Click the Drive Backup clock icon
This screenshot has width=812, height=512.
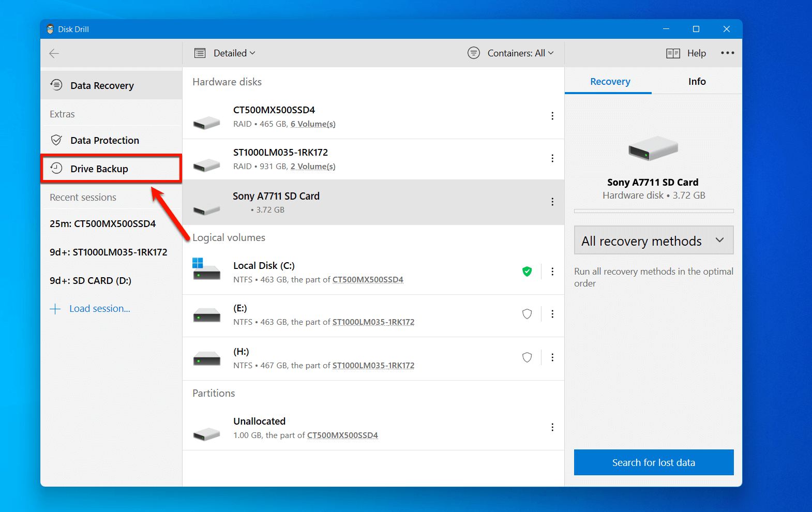56,168
